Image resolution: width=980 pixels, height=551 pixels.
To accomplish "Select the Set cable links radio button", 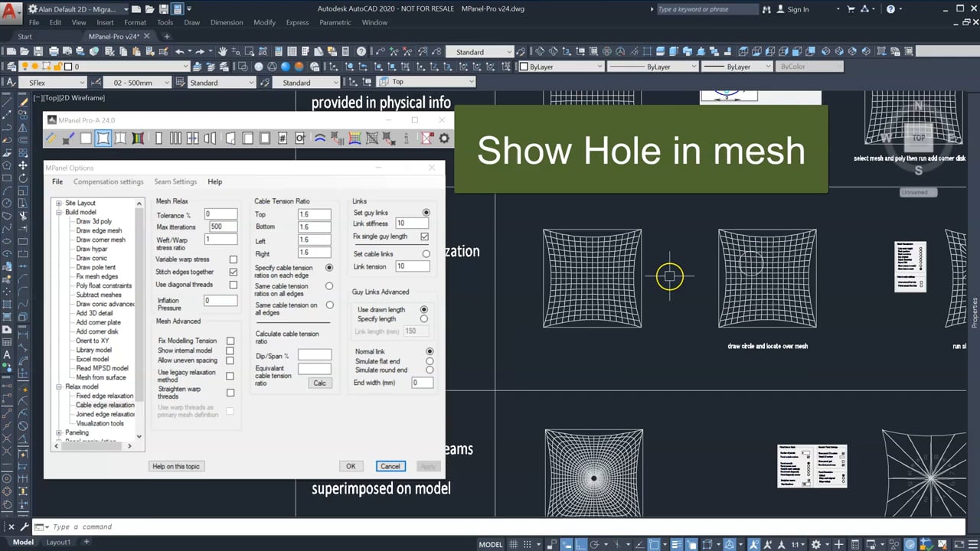I will (x=426, y=254).
